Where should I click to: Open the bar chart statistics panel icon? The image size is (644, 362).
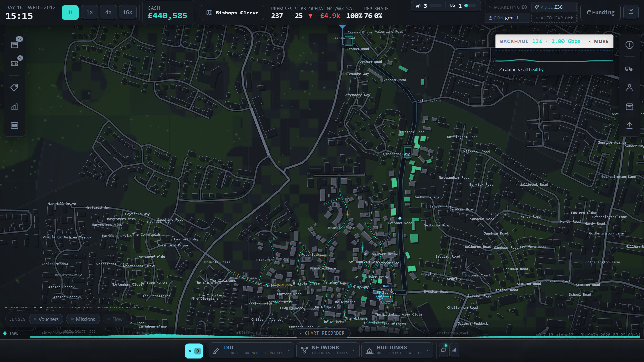point(14,107)
